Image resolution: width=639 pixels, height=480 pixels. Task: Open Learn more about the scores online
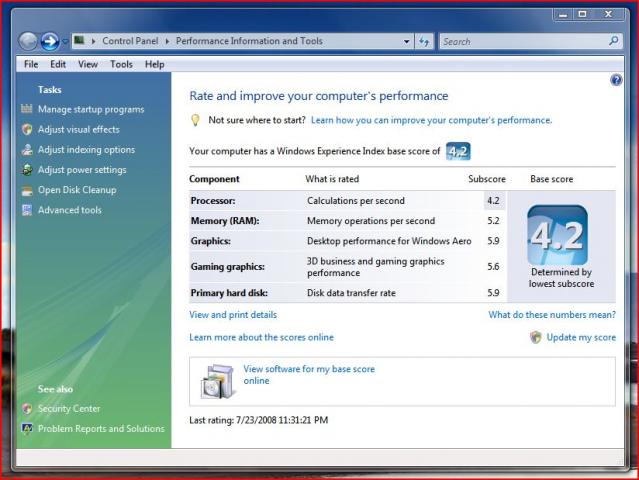coord(261,337)
